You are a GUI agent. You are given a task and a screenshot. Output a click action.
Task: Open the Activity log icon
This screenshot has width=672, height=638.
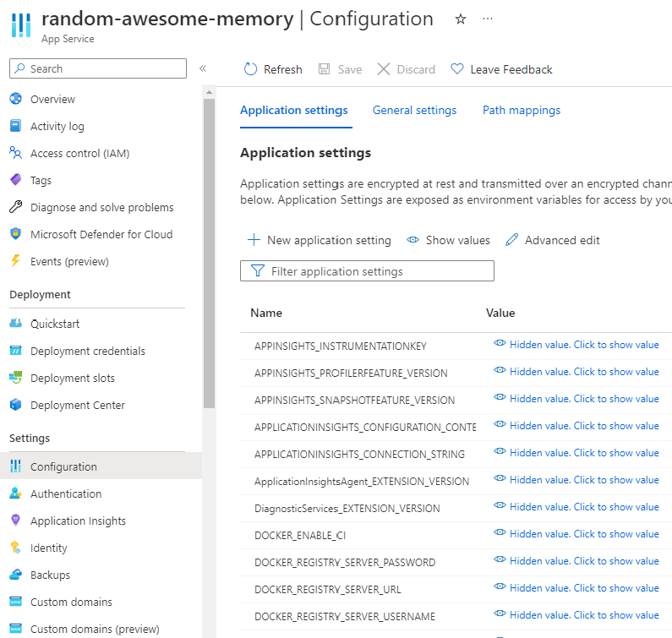tap(16, 126)
